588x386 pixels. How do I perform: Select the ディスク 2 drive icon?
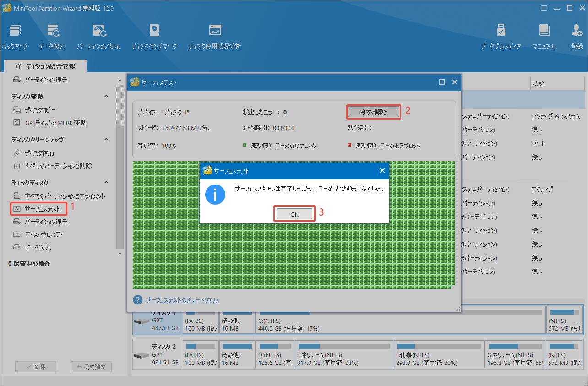coord(142,354)
